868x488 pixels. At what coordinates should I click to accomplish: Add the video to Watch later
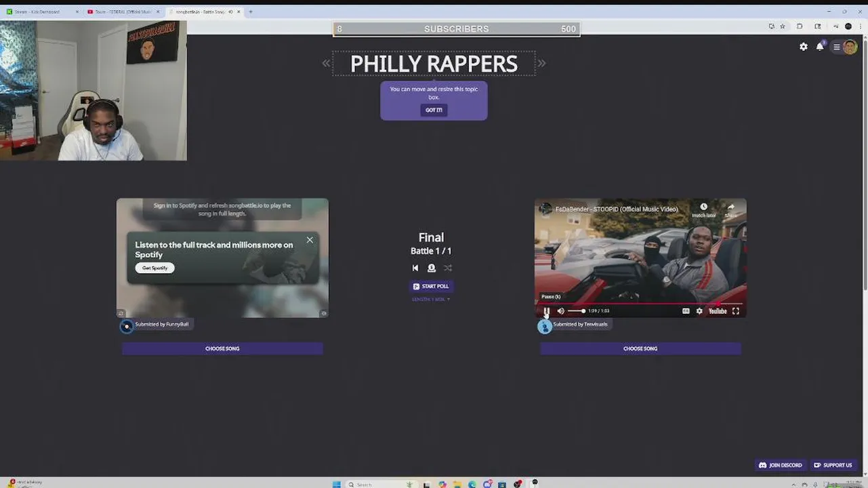(703, 210)
